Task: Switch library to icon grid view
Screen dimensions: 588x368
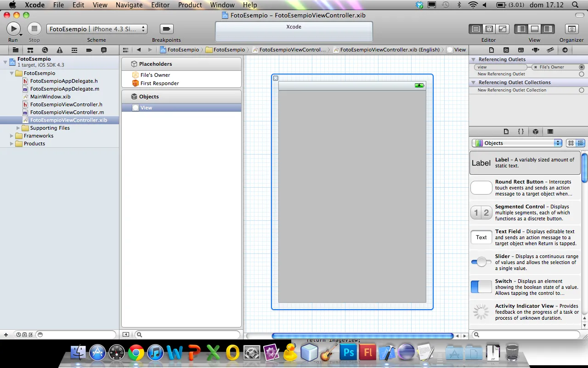Action: [571, 143]
